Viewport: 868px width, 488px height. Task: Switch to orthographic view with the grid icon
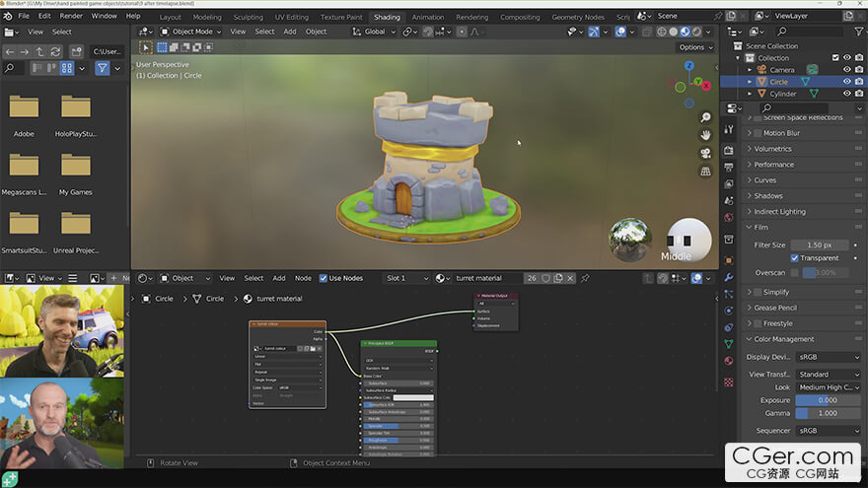coord(706,171)
